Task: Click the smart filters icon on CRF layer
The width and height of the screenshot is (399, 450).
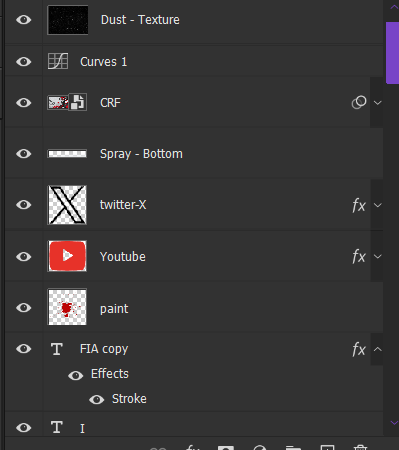Action: coord(359,102)
